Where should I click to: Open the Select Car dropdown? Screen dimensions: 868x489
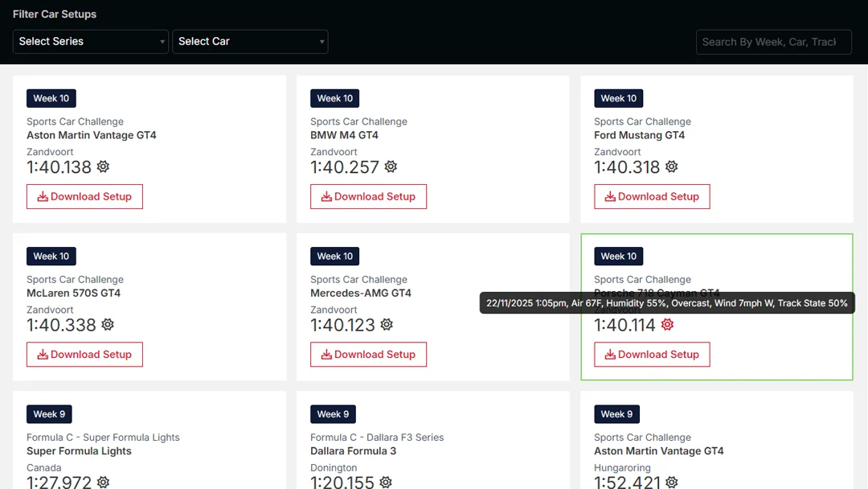pos(250,42)
